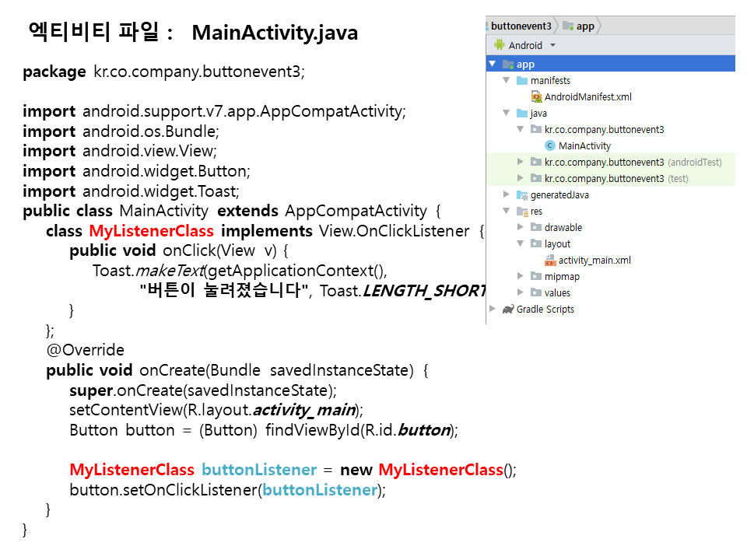Expand the drawable folder
This screenshot has width=747, height=560.
click(521, 228)
